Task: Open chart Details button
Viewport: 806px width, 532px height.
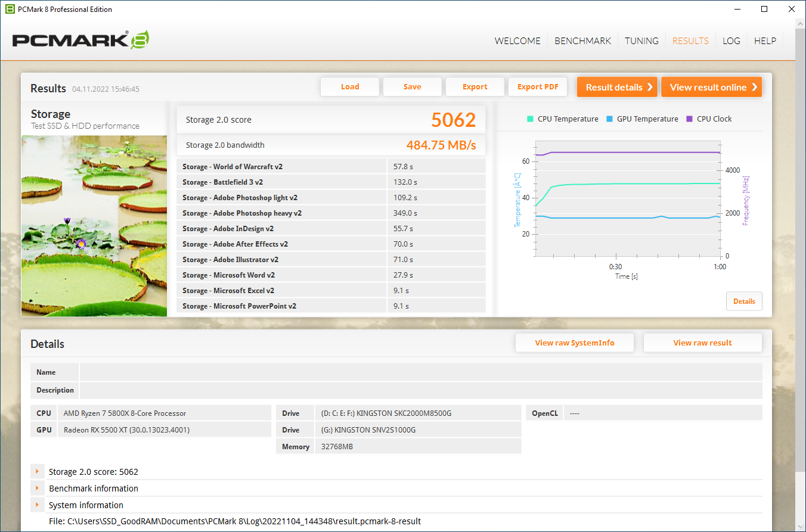Action: [x=744, y=301]
